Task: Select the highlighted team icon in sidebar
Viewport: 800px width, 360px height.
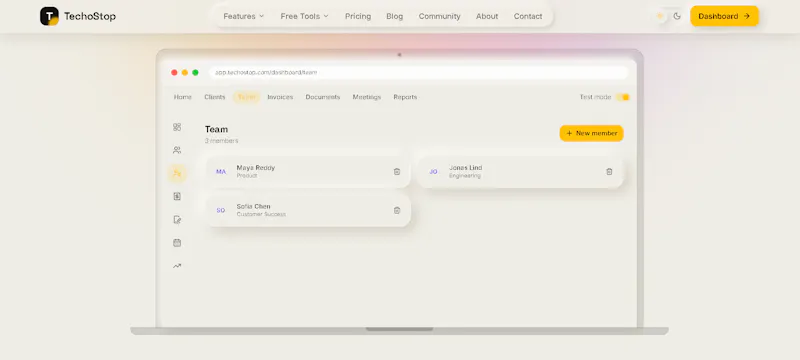Action: [x=177, y=173]
